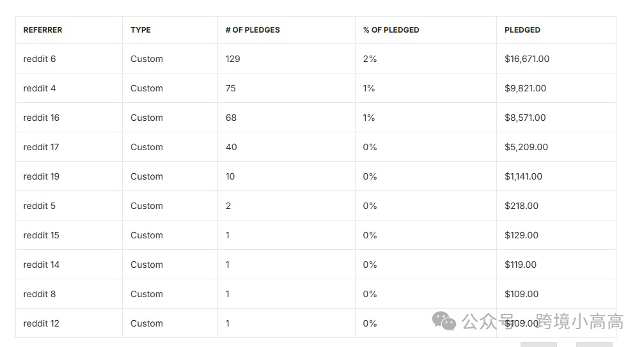Click reddit 12 referrer entry
644x347 pixels.
[x=42, y=323]
